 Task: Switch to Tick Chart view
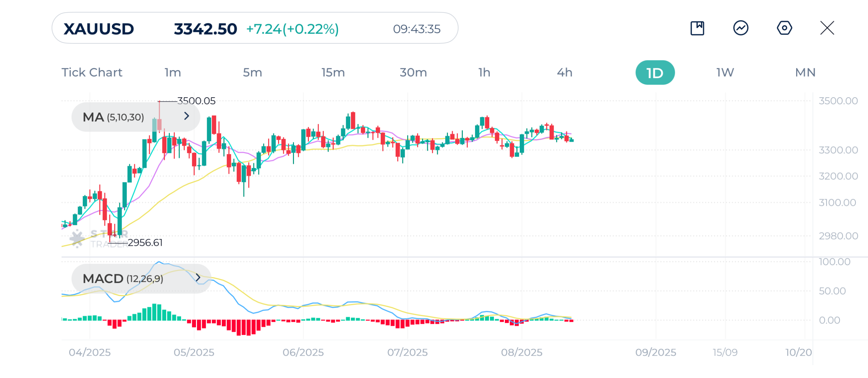[92, 73]
